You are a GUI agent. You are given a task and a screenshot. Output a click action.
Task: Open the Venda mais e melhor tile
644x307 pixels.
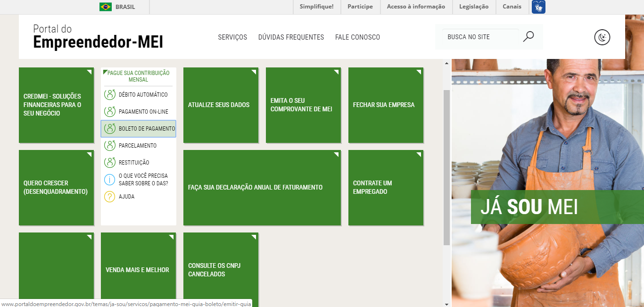[138, 269]
